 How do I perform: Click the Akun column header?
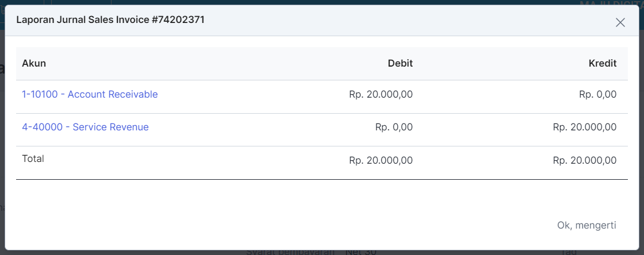tap(34, 63)
